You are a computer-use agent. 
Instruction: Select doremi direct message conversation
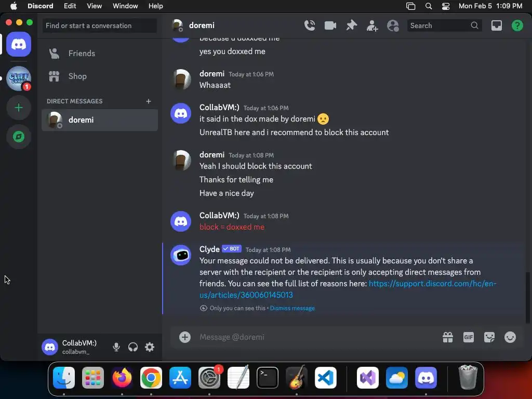point(99,120)
